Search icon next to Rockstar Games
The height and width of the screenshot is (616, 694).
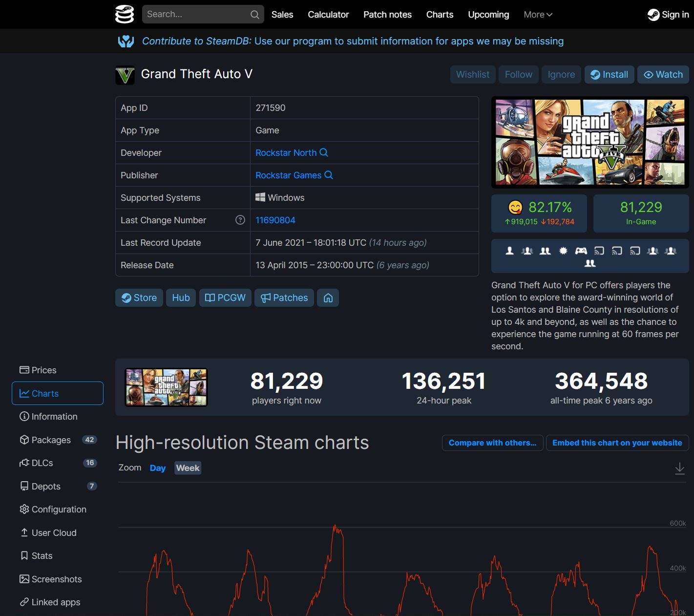329,175
